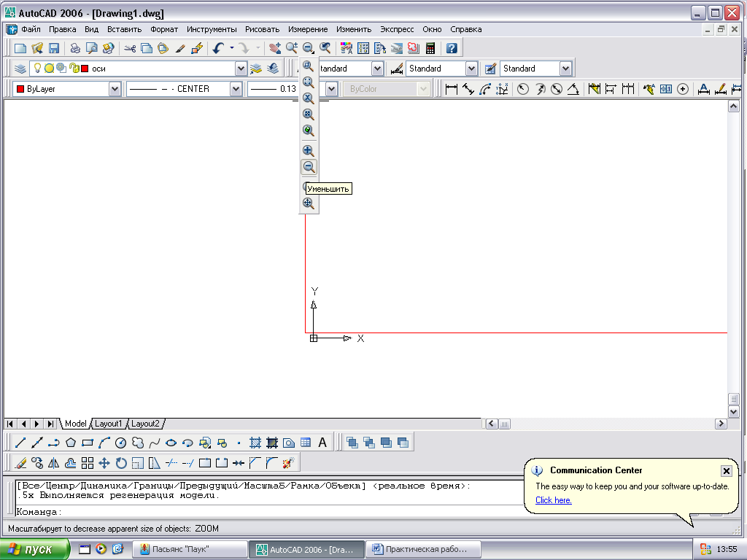Viewport: 747px width, 560px height.
Task: Select the Circle draw tool
Action: coord(121,443)
